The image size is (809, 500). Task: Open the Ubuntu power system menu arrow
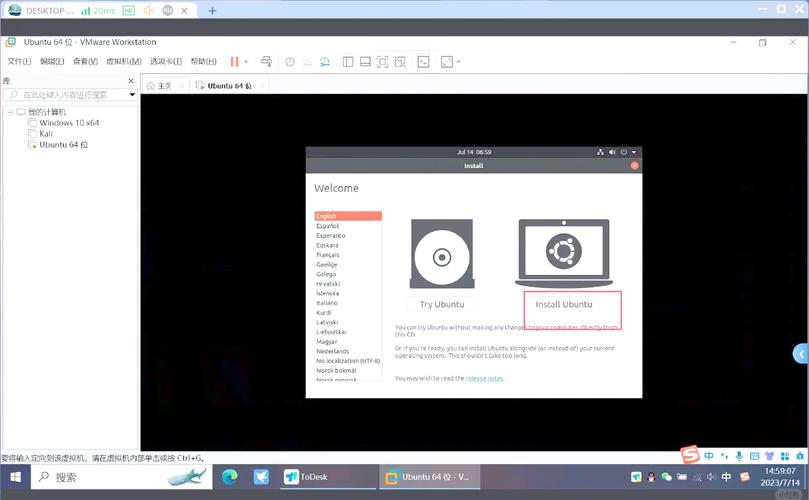click(634, 152)
